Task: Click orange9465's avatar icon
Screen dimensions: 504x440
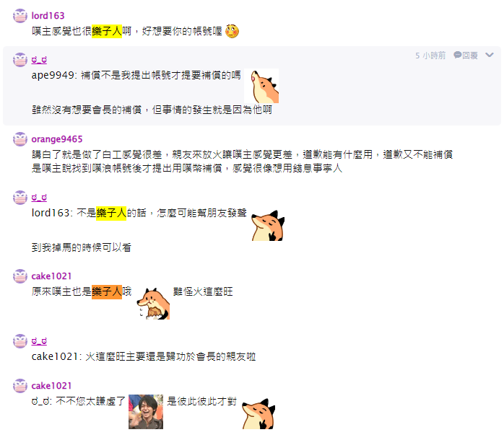Action: (20, 139)
